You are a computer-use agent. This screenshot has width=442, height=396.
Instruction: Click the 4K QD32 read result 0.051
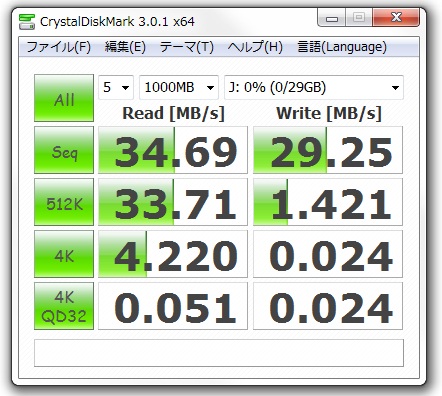[173, 306]
